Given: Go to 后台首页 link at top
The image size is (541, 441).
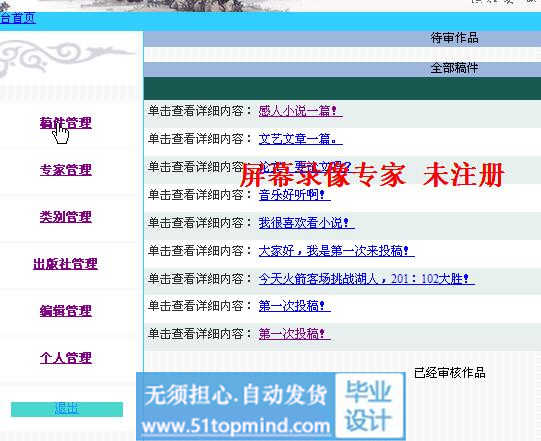Looking at the screenshot, I should (x=17, y=18).
